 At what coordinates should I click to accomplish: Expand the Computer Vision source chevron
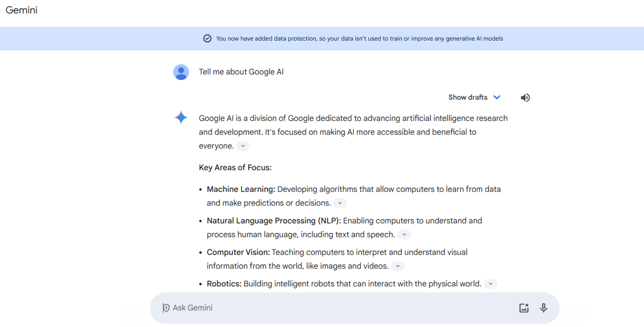tap(398, 266)
